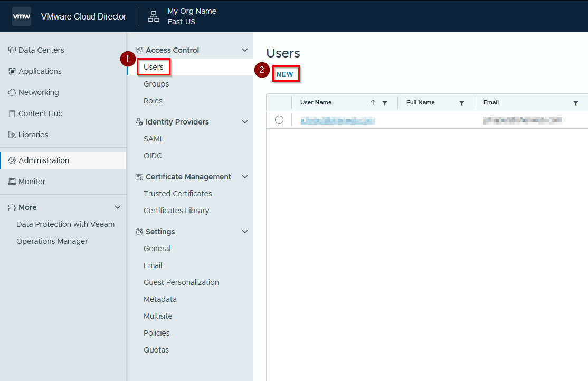Select Roles under Access Control
The width and height of the screenshot is (588, 381).
click(153, 101)
